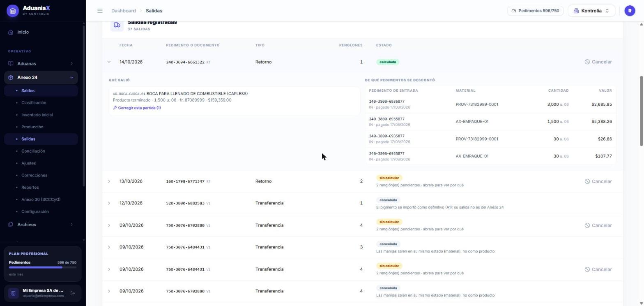Click the Aduanas book icon
The height and width of the screenshot is (306, 644).
11,64
